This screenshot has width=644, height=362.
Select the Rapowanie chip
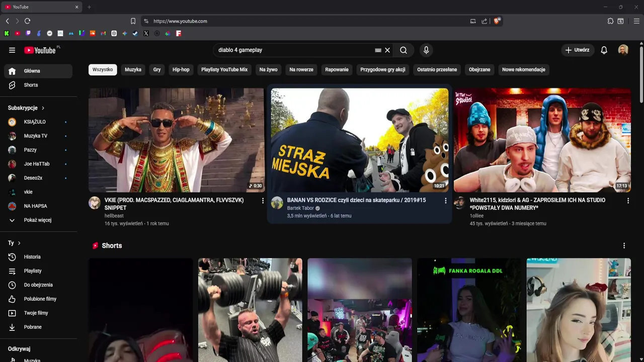(337, 69)
